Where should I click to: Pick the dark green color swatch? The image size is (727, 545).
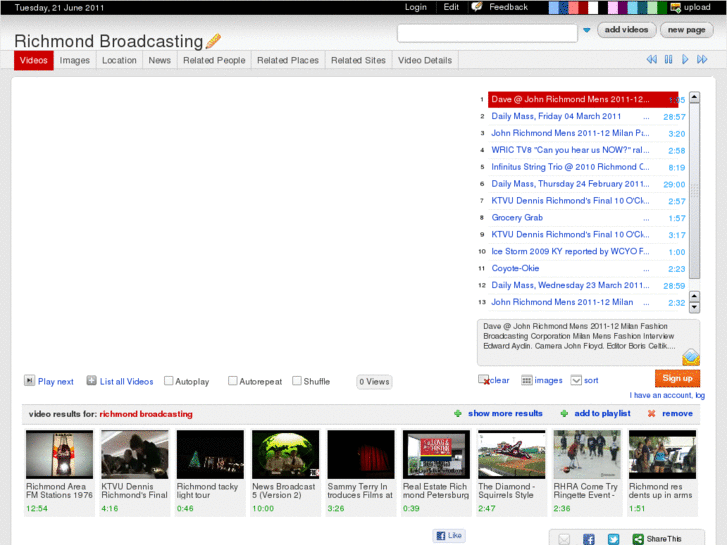(662, 7)
